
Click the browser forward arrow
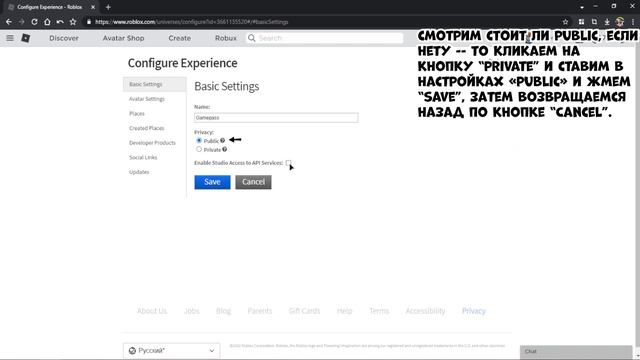(x=22, y=22)
